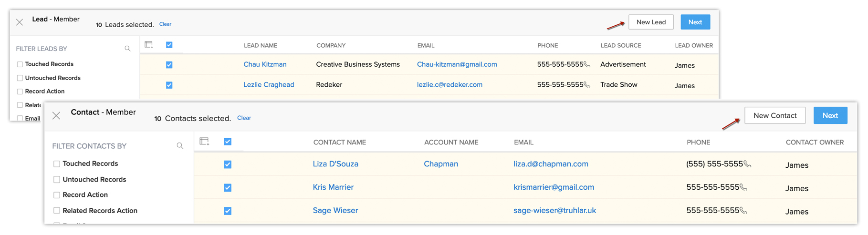Sort by Contact Name column header
This screenshot has width=868, height=235.
coord(339,142)
